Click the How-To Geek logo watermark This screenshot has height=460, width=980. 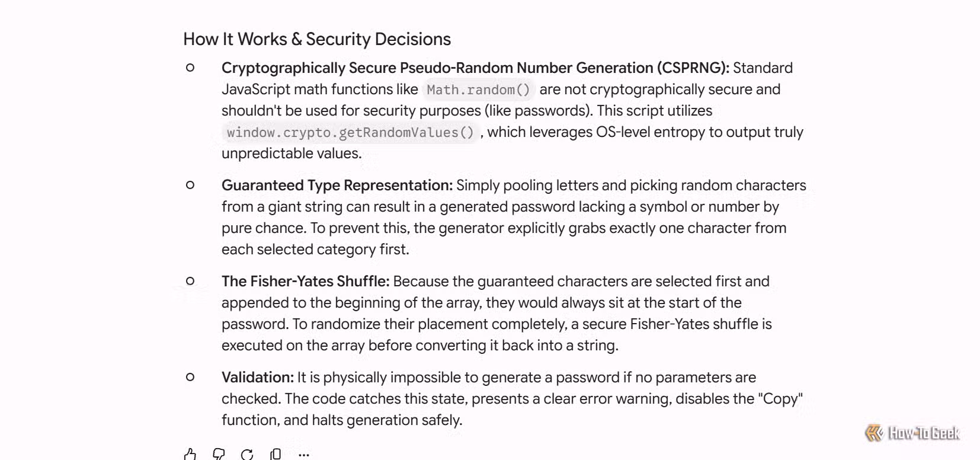tap(912, 433)
